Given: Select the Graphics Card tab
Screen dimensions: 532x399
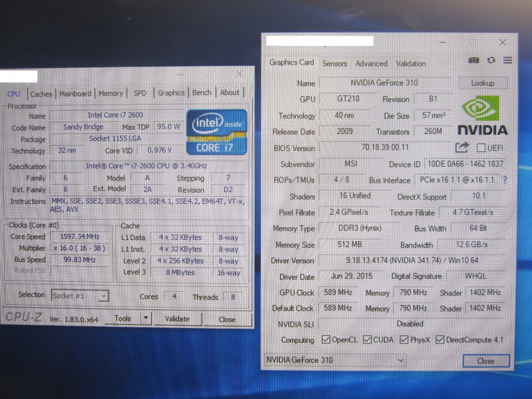Looking at the screenshot, I should (x=291, y=62).
